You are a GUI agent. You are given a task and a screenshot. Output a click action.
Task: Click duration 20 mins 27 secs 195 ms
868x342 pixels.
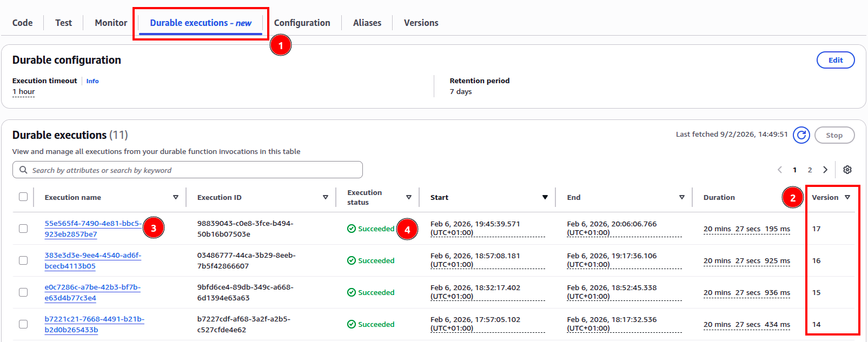(x=747, y=229)
